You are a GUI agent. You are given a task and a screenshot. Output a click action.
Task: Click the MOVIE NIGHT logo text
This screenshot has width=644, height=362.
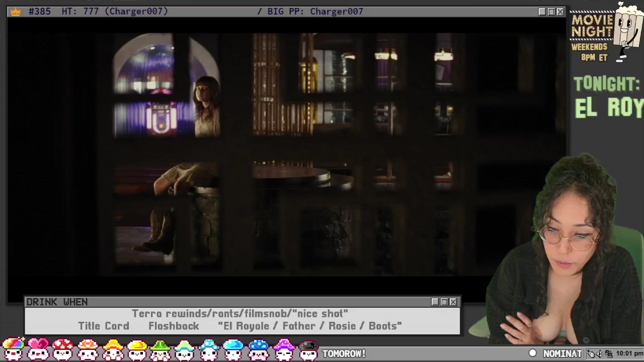point(592,26)
